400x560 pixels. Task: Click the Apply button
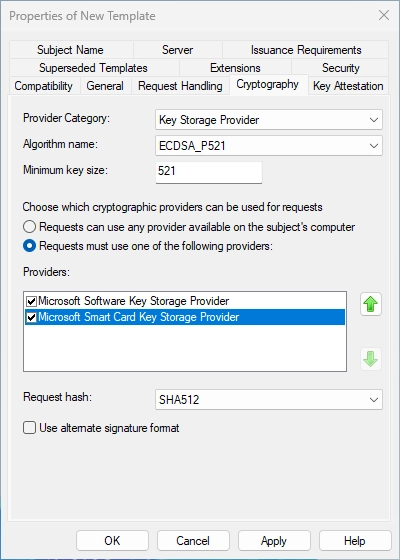(x=274, y=541)
